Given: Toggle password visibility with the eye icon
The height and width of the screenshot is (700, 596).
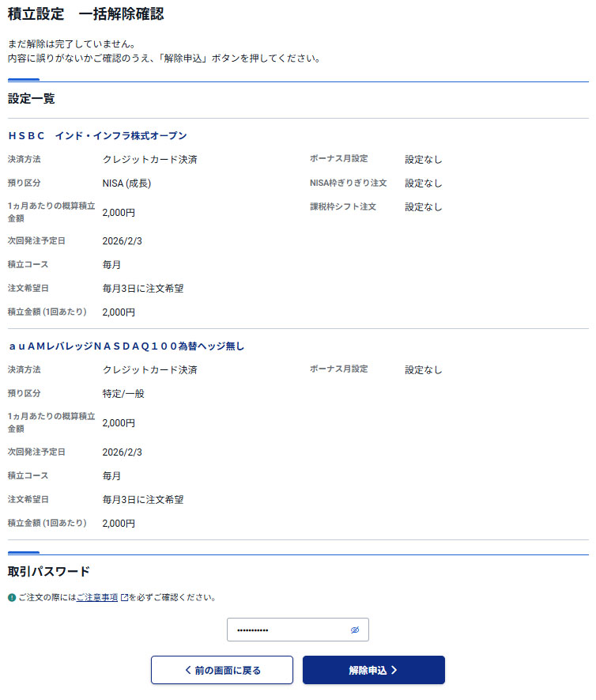Looking at the screenshot, I should pos(355,630).
